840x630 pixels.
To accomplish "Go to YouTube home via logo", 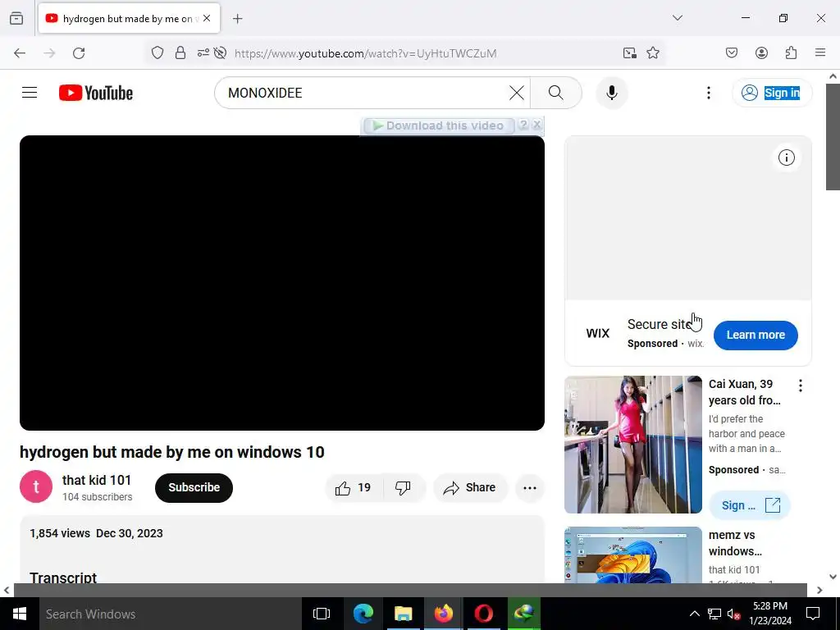I will pyautogui.click(x=96, y=93).
